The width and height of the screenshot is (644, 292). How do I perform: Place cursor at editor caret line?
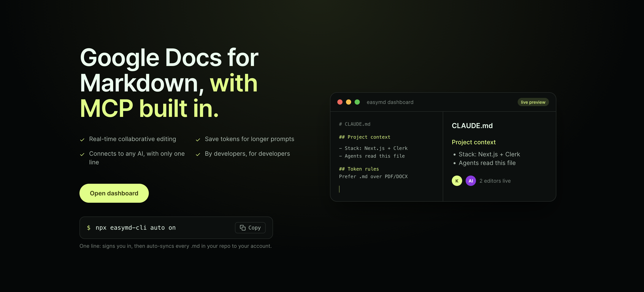tap(339, 189)
